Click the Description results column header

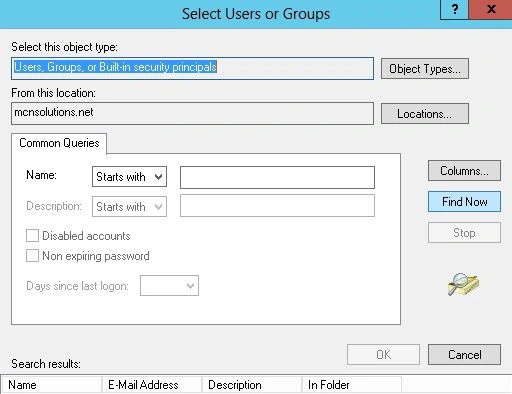click(x=252, y=385)
